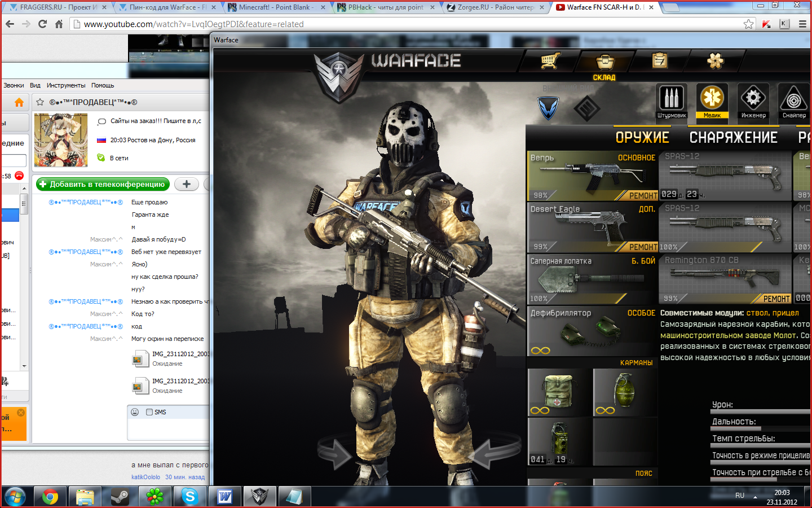Reload the YouTube page
This screenshot has height=508, width=812.
click(x=42, y=24)
